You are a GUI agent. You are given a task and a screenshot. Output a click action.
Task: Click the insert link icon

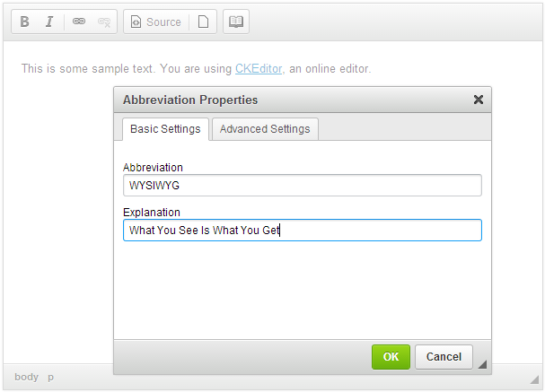[x=79, y=22]
